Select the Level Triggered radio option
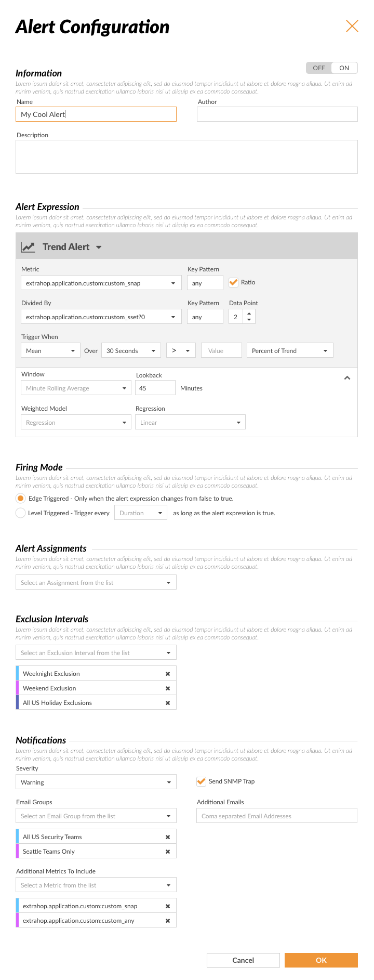 click(20, 513)
